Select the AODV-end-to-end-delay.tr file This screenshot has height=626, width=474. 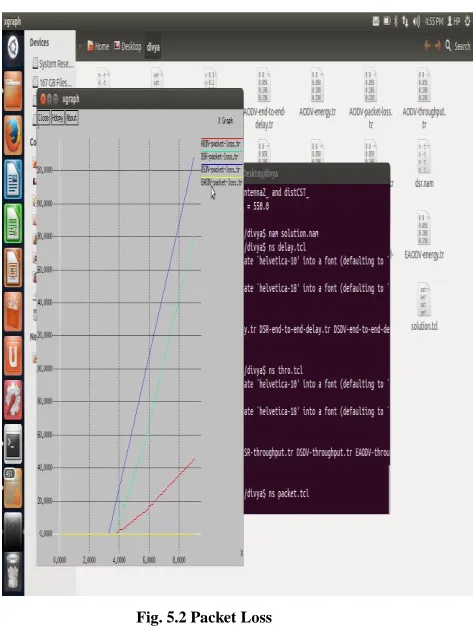point(264,99)
